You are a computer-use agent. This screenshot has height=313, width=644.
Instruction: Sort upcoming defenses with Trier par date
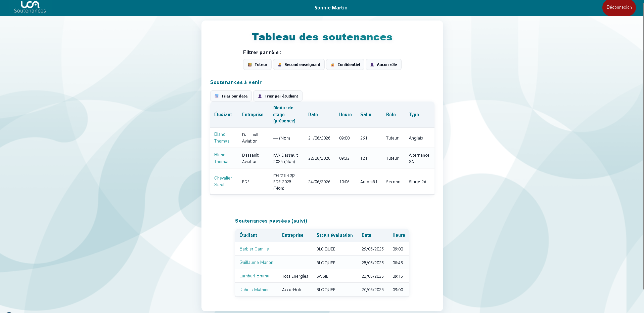[x=231, y=96]
